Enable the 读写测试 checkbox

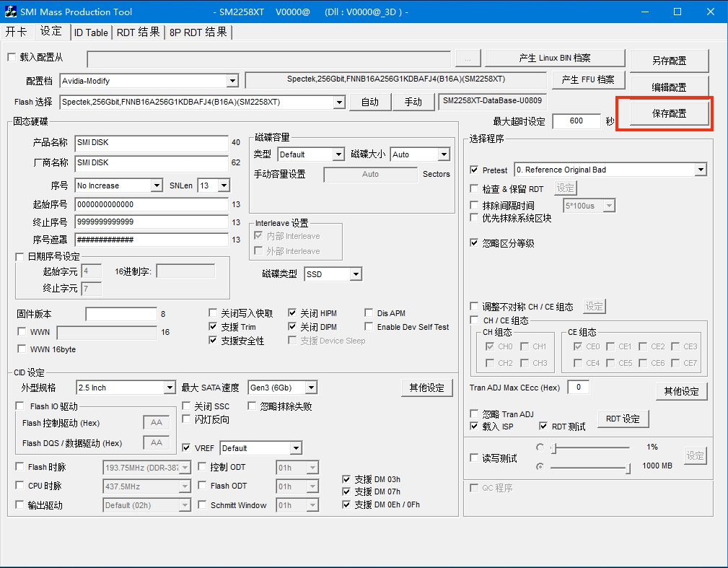tap(474, 458)
